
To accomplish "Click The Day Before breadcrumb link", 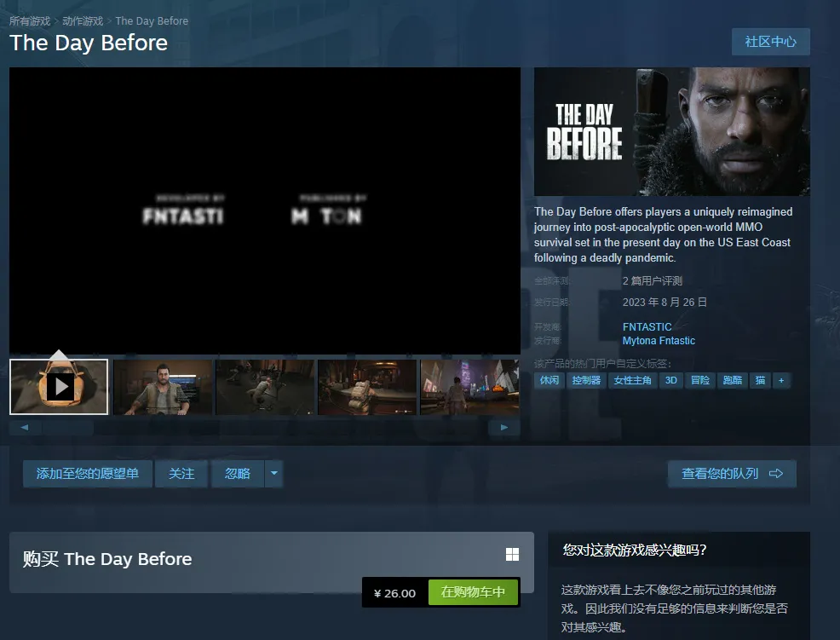I will click(x=152, y=21).
